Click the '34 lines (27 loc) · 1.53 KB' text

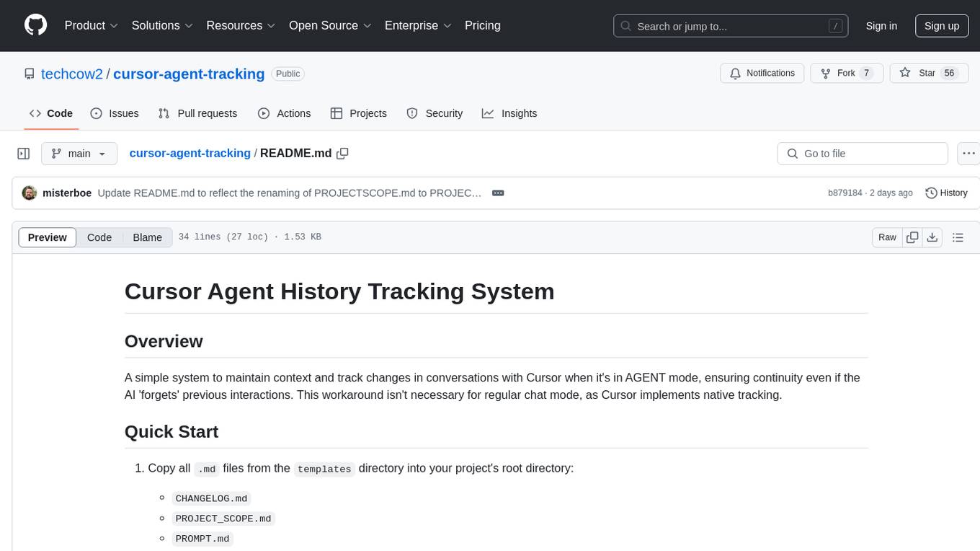pos(250,237)
